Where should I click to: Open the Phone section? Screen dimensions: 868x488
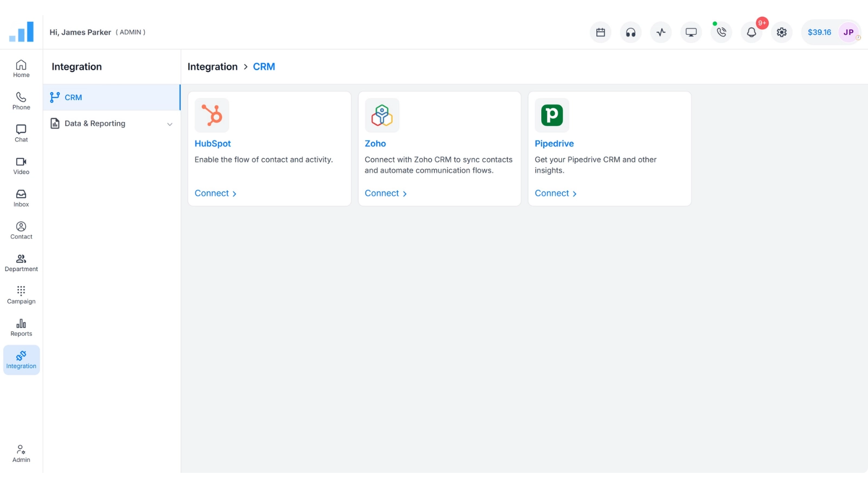click(21, 101)
